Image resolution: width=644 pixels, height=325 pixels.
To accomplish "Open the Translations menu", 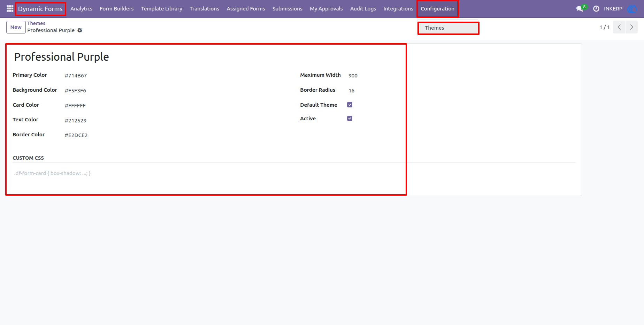I will tap(205, 9).
